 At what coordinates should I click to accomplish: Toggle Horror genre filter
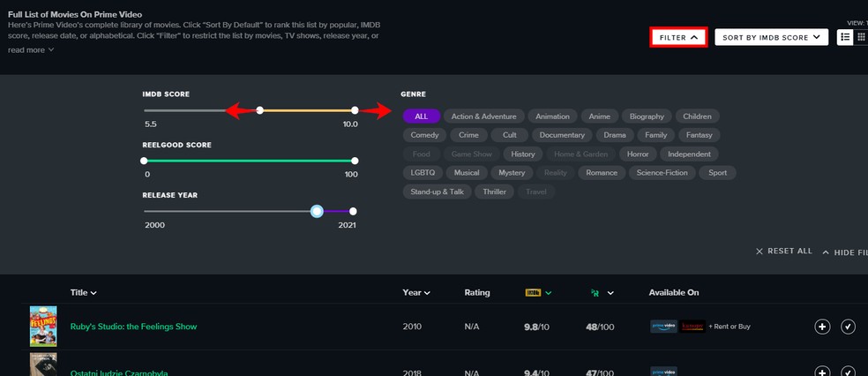(x=638, y=154)
